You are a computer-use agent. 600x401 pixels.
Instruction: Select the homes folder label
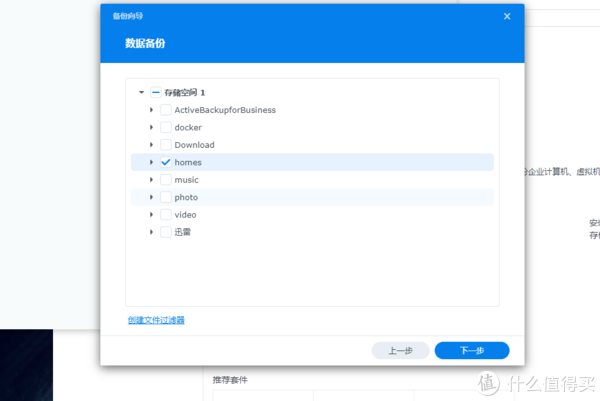point(188,162)
